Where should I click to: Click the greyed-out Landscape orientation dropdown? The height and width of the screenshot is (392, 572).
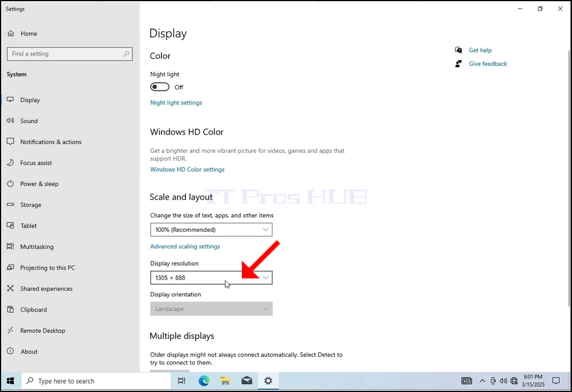click(211, 309)
